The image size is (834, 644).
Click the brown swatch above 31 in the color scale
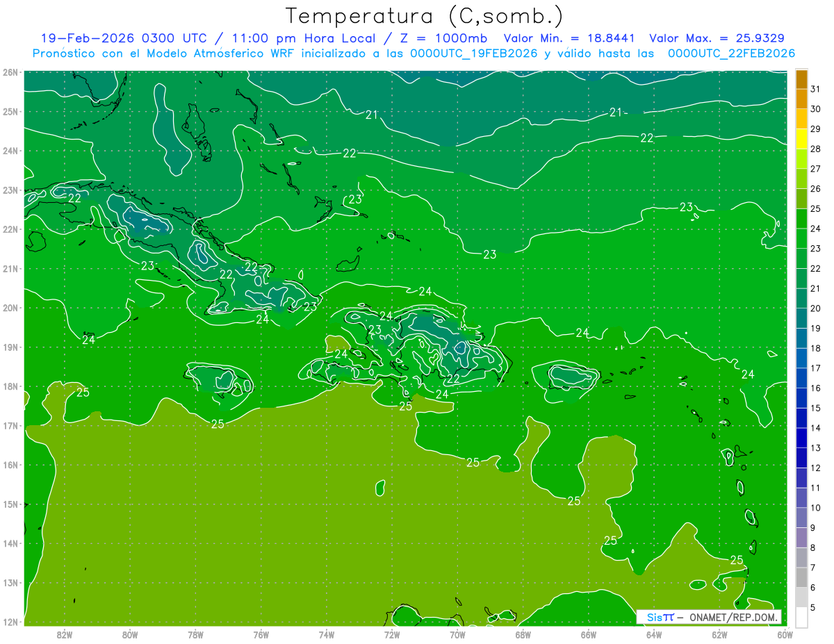pyautogui.click(x=801, y=79)
